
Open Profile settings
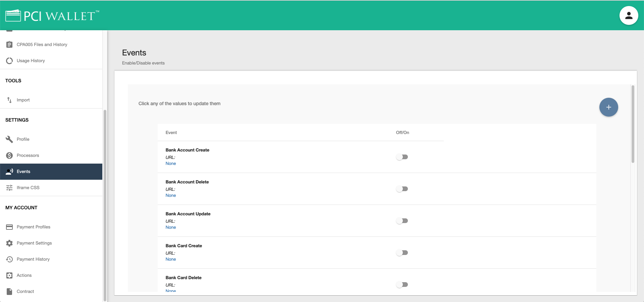51,139
